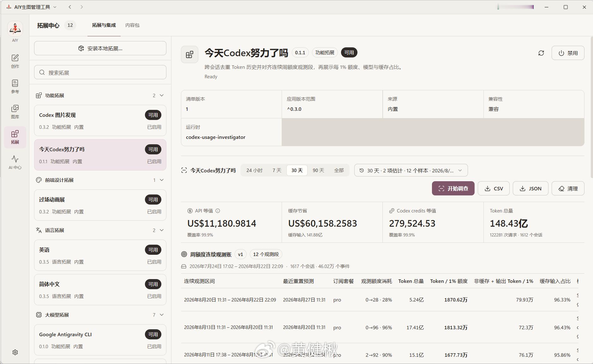The height and width of the screenshot is (364, 593).
Task: Click the 1870.62万 table cell
Action: (x=456, y=300)
